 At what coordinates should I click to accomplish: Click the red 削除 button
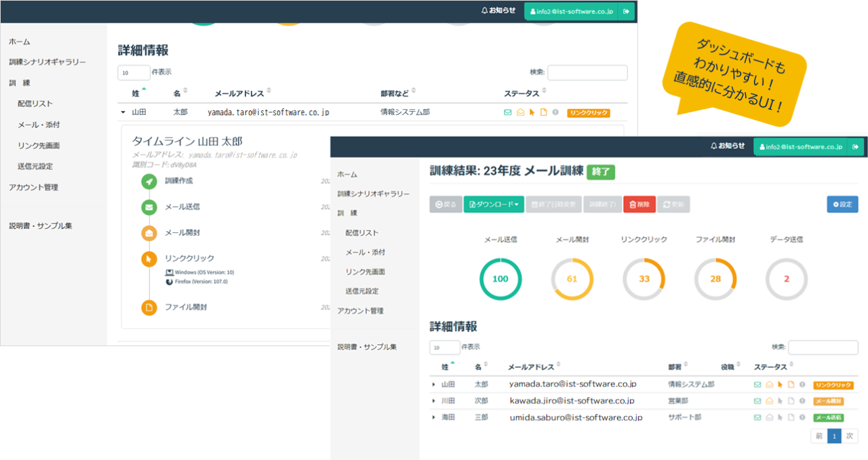pyautogui.click(x=639, y=204)
